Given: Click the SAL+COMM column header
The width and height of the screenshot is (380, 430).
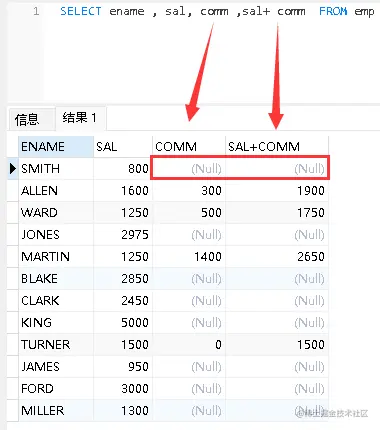Looking at the screenshot, I should pyautogui.click(x=277, y=147).
